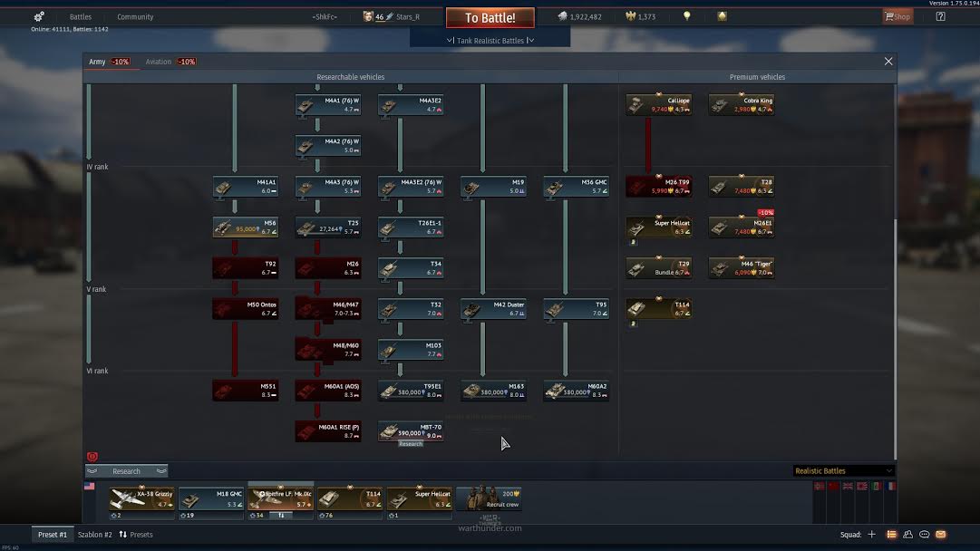980x551 pixels.
Task: Open the Community menu
Action: 135,17
